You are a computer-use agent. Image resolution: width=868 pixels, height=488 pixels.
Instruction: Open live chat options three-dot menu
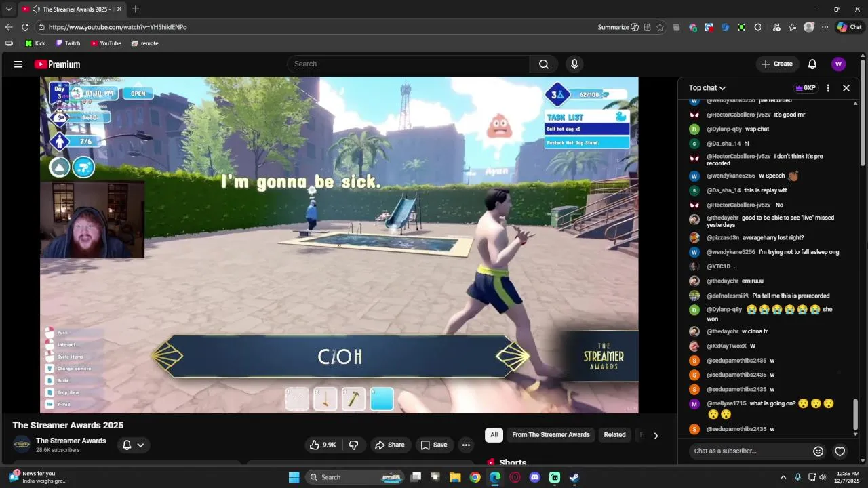[828, 88]
